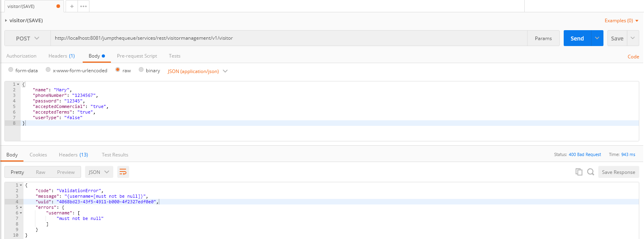
Task: Click the 943 ms response time
Action: tap(628, 154)
